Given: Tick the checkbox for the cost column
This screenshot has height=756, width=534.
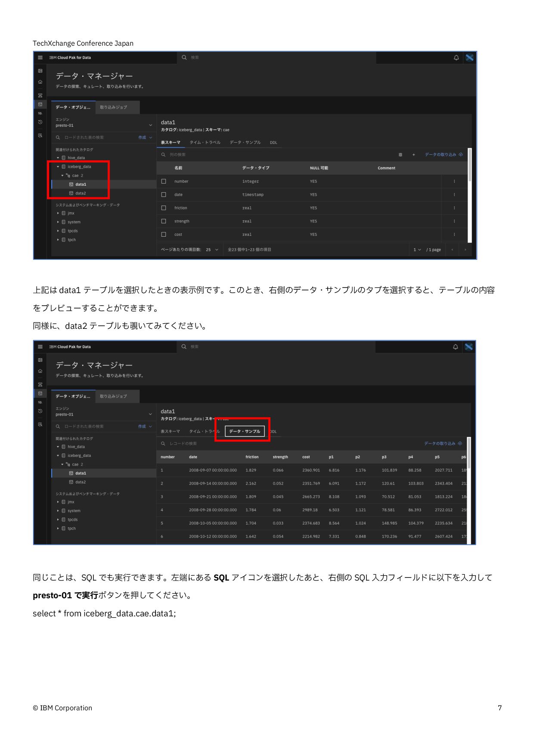Looking at the screenshot, I should pyautogui.click(x=164, y=234).
